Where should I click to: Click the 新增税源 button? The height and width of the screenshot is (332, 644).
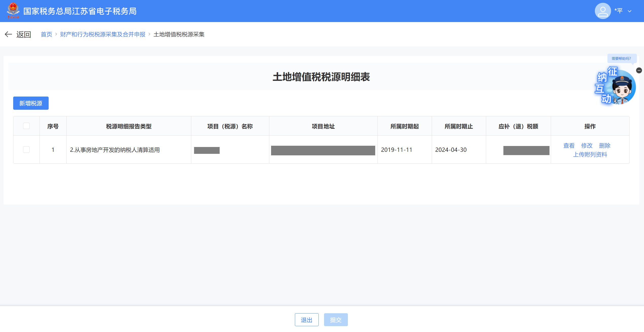(x=31, y=103)
